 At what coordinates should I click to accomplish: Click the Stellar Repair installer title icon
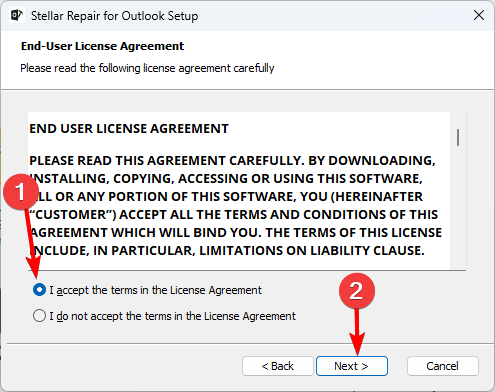(x=16, y=15)
